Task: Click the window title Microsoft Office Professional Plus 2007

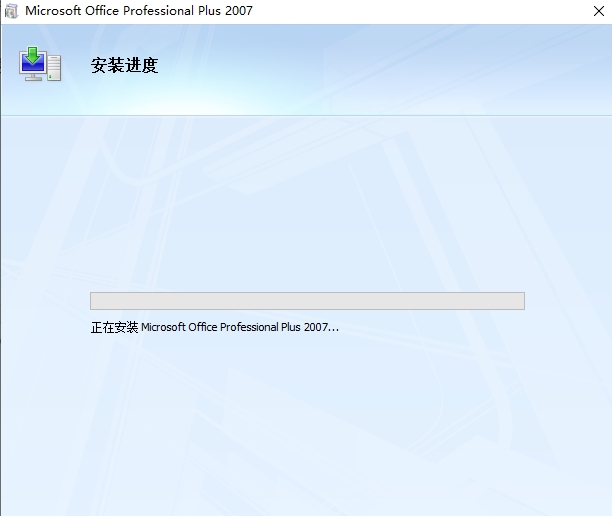Action: point(139,12)
